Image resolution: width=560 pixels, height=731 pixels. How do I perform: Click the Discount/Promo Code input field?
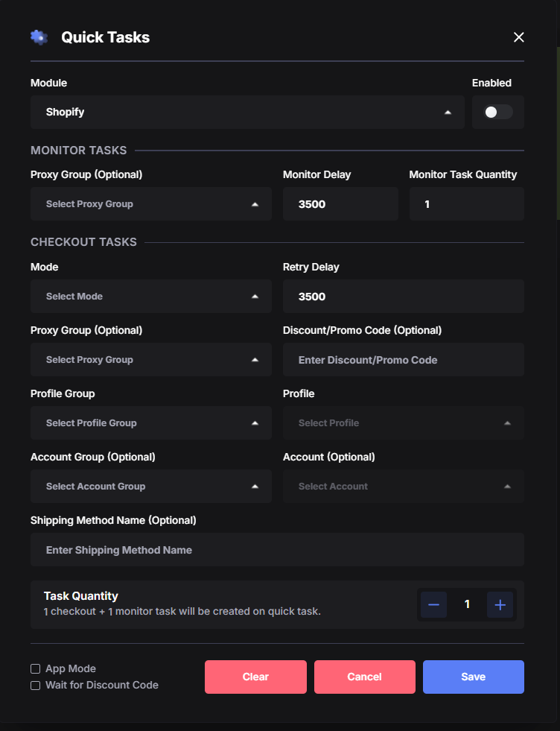[x=404, y=359]
